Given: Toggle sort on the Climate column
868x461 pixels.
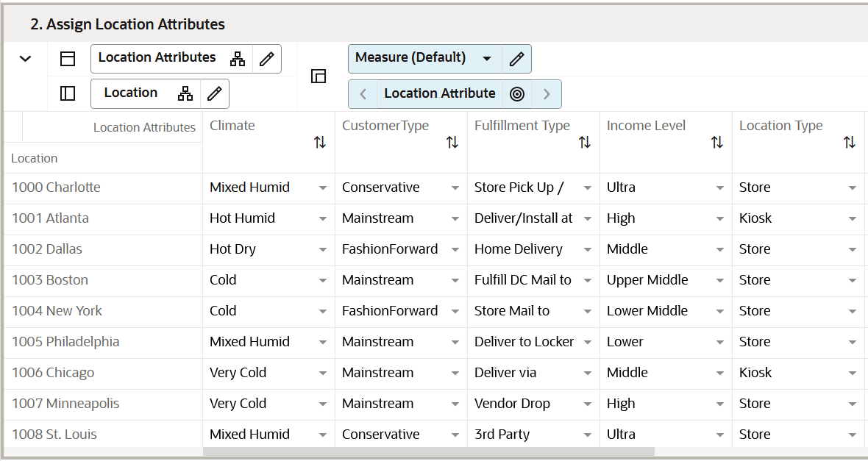Looking at the screenshot, I should tap(320, 142).
